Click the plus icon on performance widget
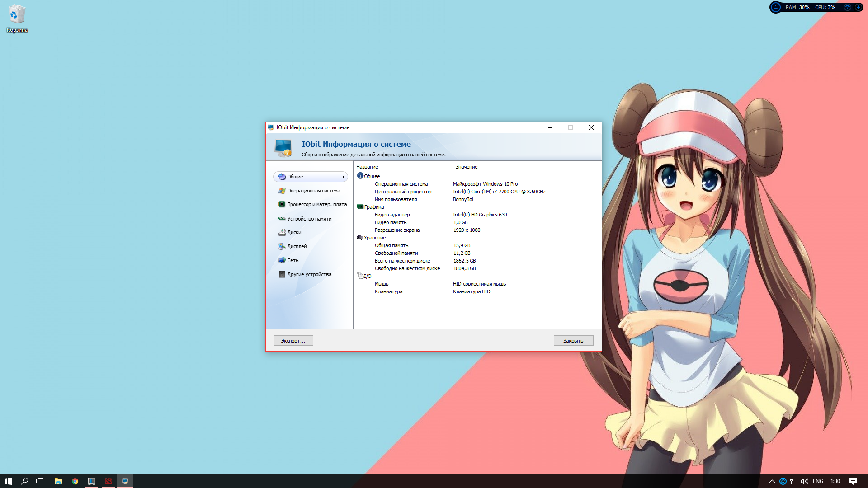This screenshot has width=868, height=488. [x=858, y=7]
